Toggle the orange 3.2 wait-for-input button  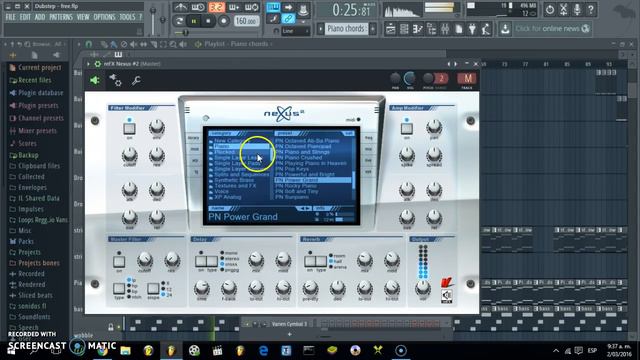point(216,7)
